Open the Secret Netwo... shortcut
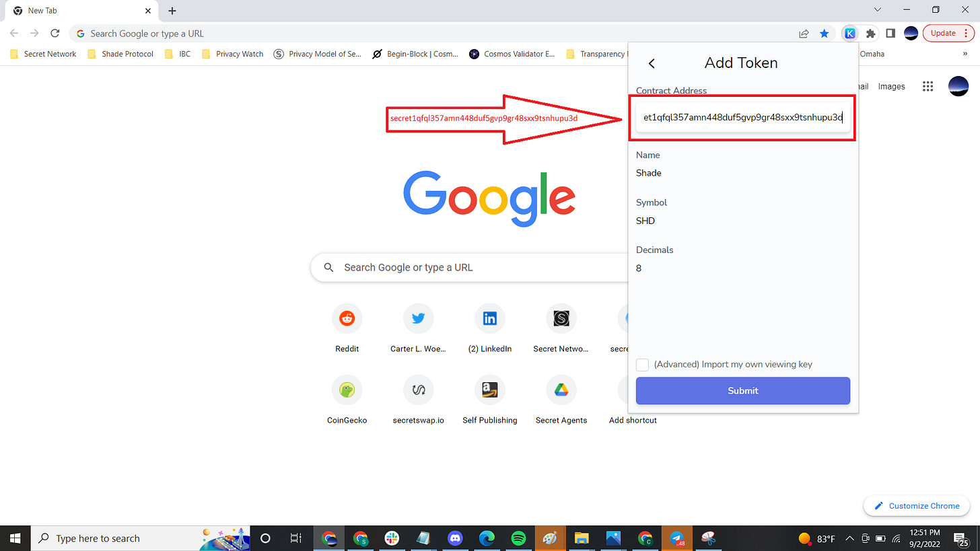Viewport: 980px width, 551px height. 561,328
